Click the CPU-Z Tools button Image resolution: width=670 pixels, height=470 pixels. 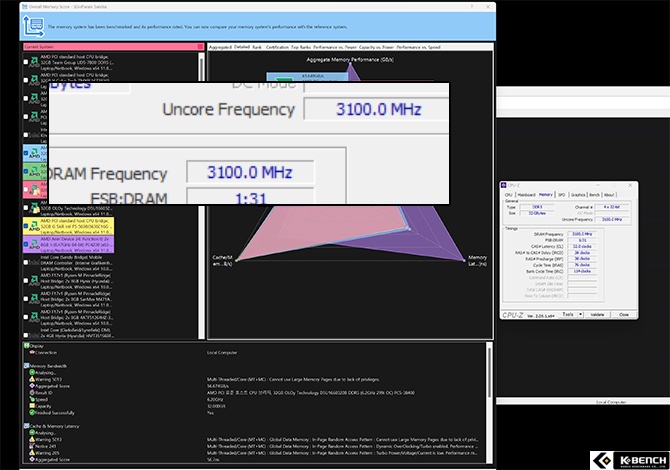(567, 314)
